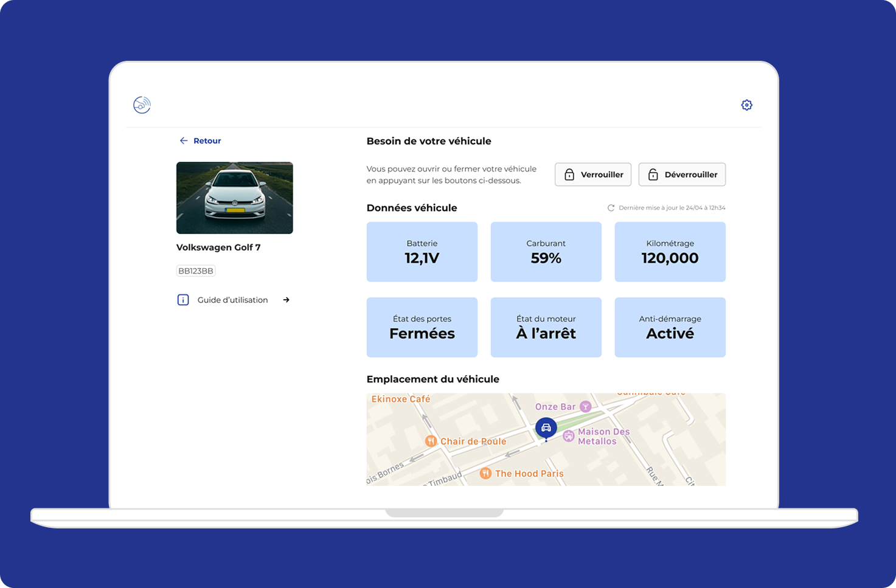Click the Chair de Poule restaurant marker
The width and height of the screenshot is (896, 588).
point(431,441)
